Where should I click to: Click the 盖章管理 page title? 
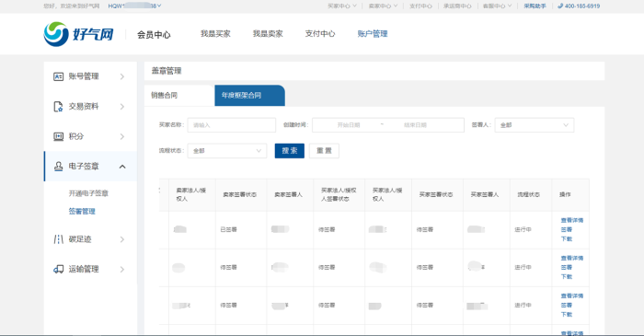167,71
